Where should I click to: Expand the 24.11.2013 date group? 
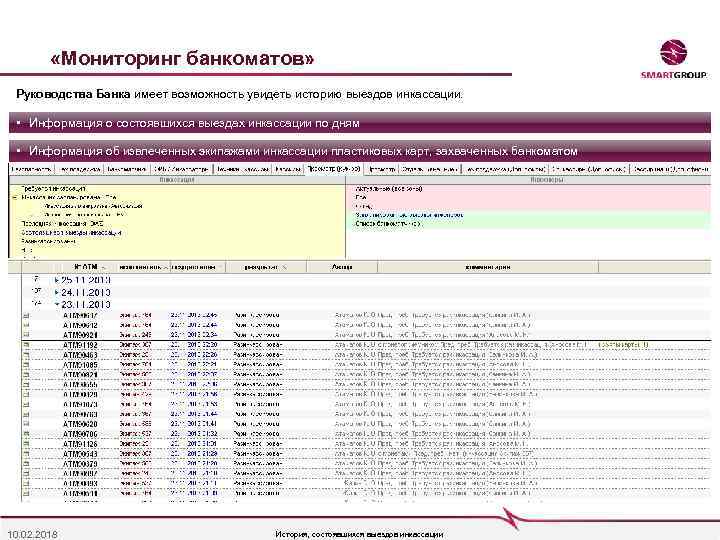click(56, 292)
